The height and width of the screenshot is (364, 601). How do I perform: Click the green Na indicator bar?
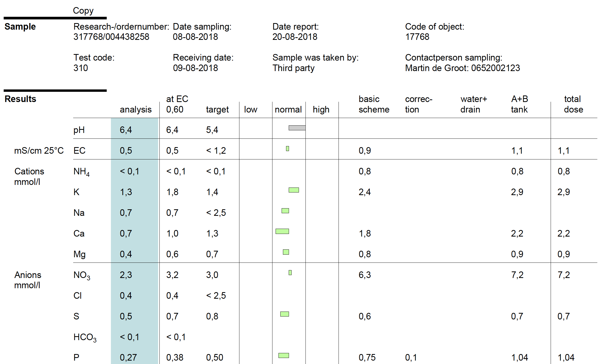[x=285, y=211]
